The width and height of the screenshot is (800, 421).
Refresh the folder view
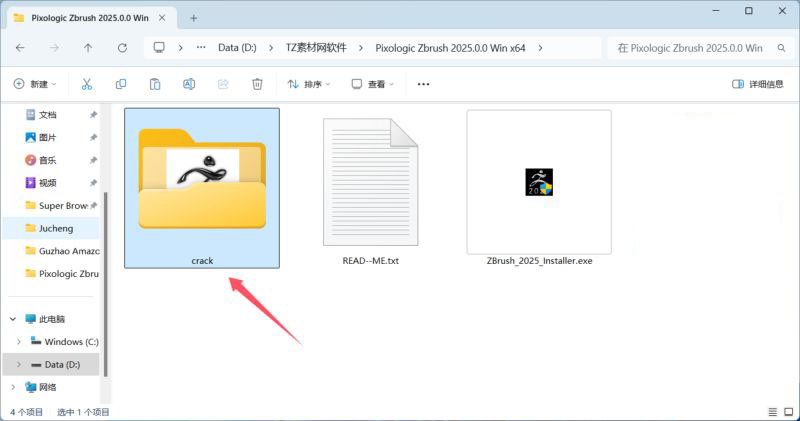(122, 48)
